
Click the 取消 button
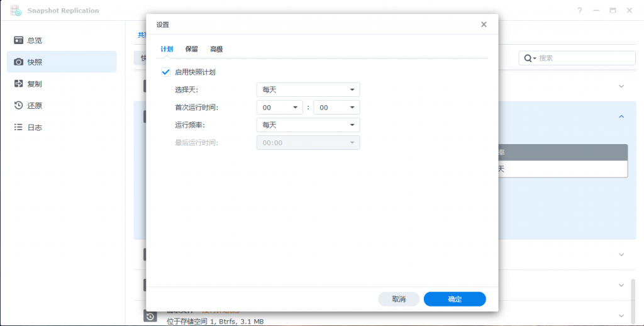tap(399, 299)
